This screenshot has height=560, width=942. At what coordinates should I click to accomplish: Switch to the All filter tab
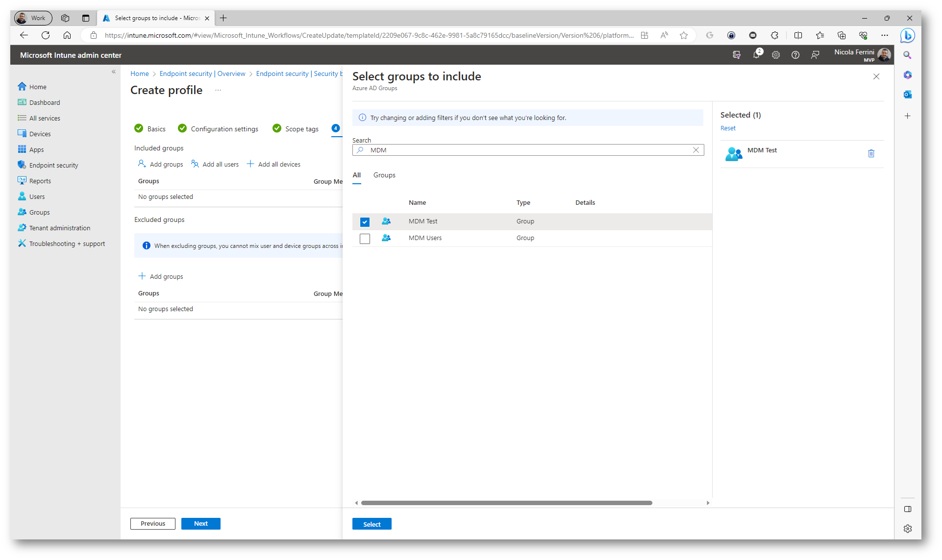coord(357,175)
